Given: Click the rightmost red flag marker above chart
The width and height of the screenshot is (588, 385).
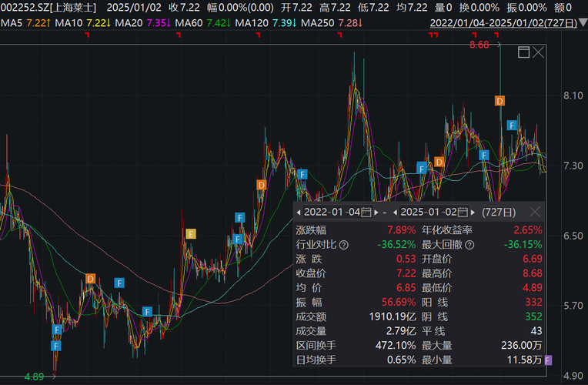Looking at the screenshot, I should pos(496,35).
